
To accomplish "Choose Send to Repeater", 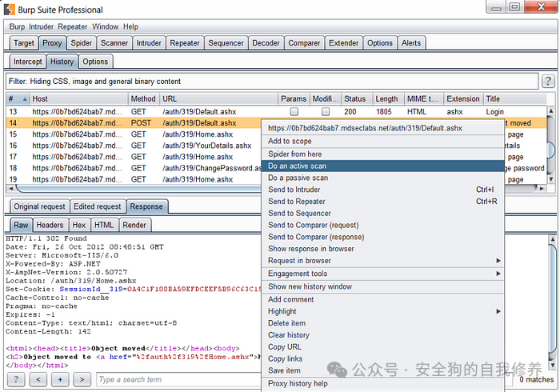I will click(382, 202).
